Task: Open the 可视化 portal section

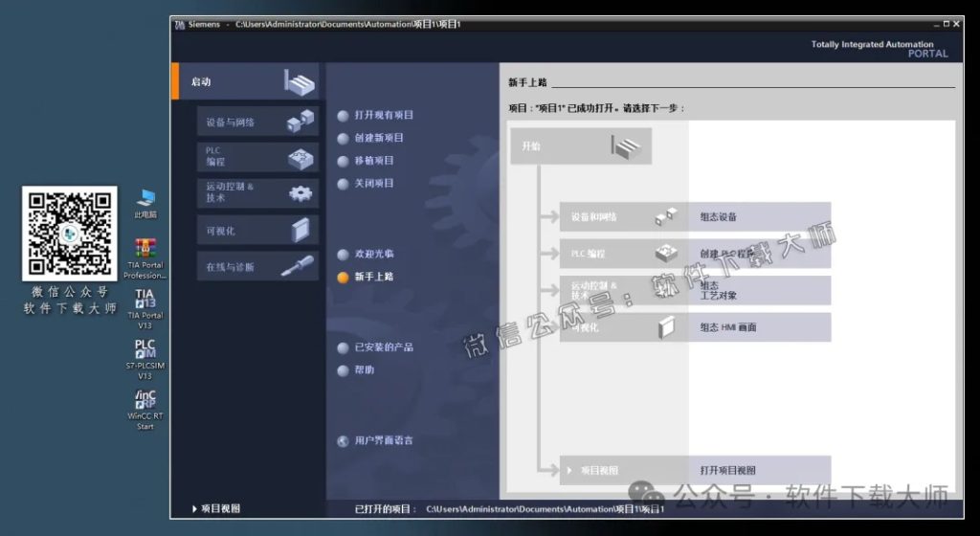Action: tap(257, 231)
